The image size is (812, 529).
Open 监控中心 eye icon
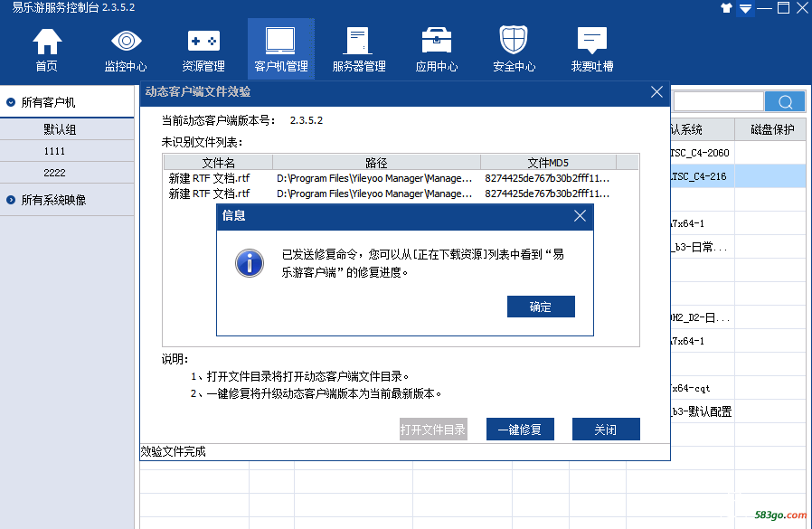(126, 50)
